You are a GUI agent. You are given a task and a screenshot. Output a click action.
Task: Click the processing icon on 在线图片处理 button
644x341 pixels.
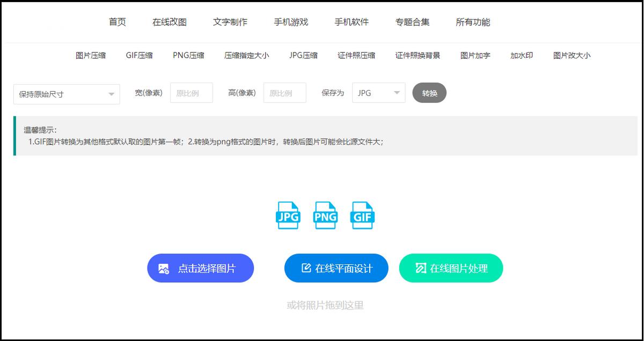[421, 268]
